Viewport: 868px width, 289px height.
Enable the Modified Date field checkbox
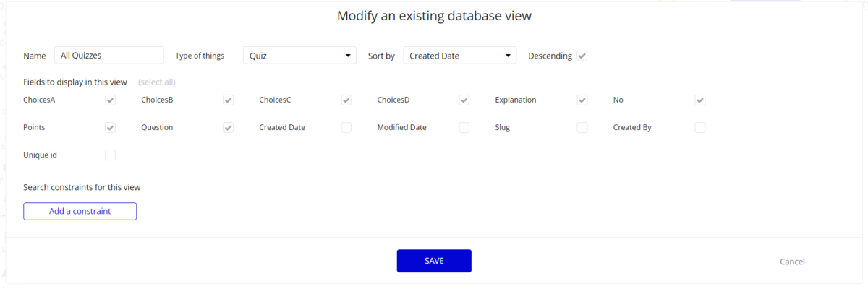(464, 128)
